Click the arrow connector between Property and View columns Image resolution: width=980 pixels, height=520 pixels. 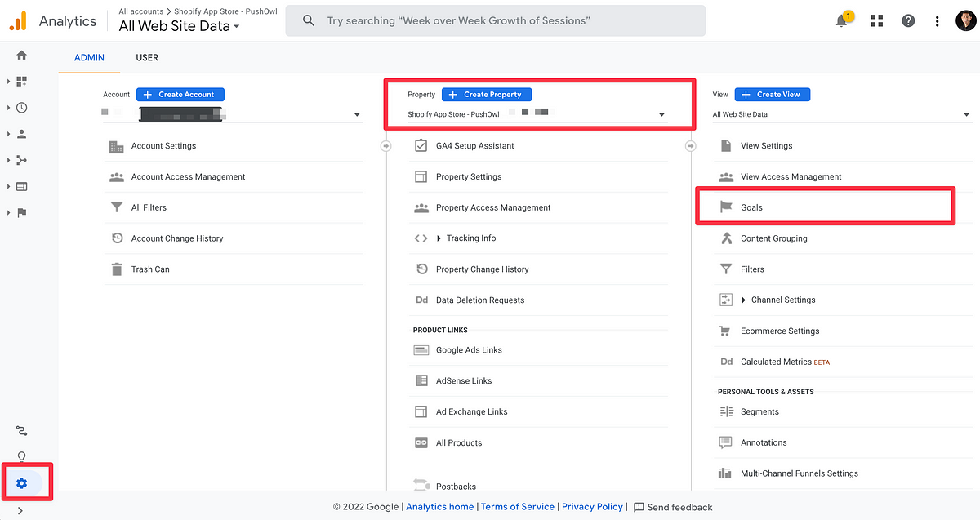pyautogui.click(x=690, y=146)
